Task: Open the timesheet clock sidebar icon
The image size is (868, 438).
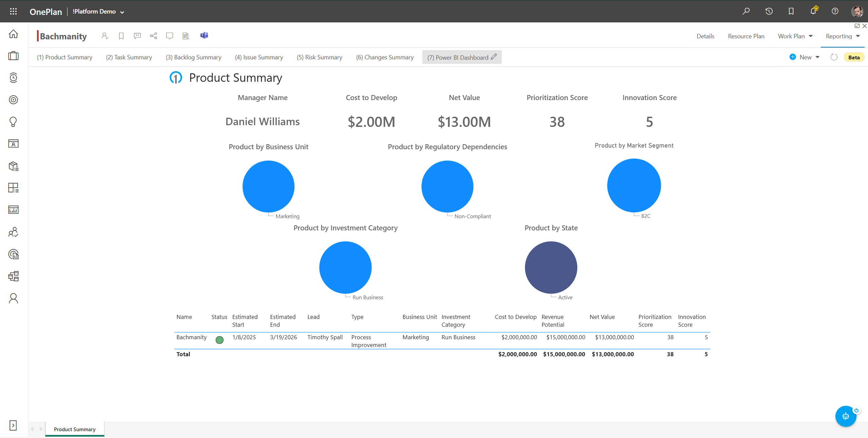Action: [x=13, y=78]
